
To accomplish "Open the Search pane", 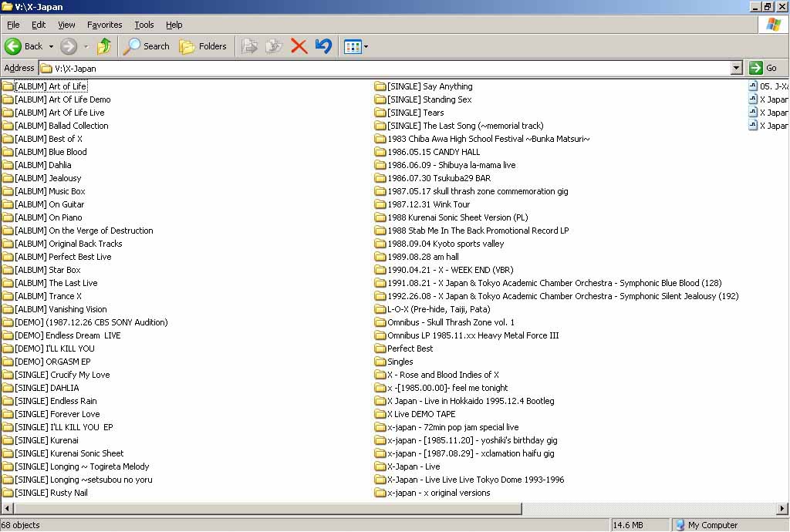I will click(146, 46).
